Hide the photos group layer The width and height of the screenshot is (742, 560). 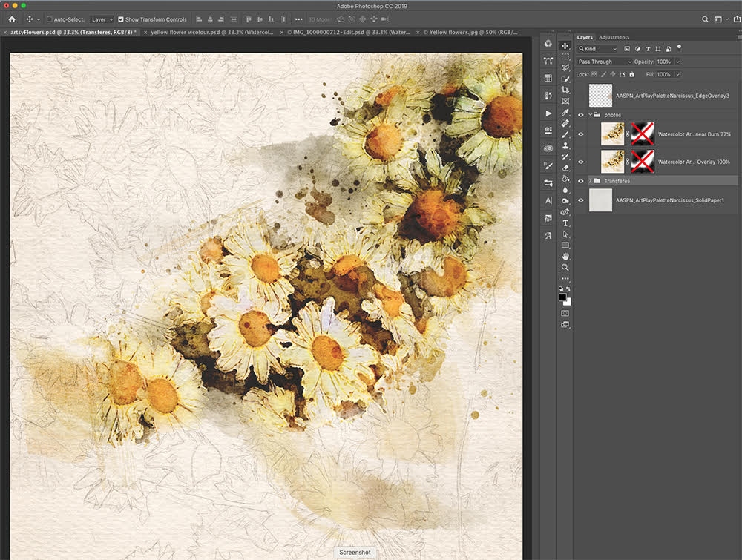581,115
